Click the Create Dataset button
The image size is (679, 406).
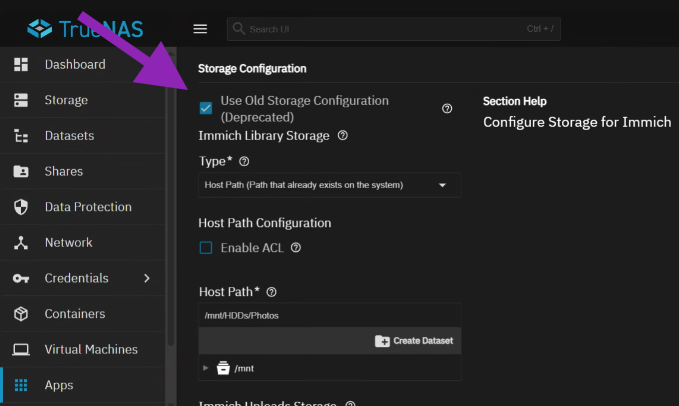click(413, 341)
